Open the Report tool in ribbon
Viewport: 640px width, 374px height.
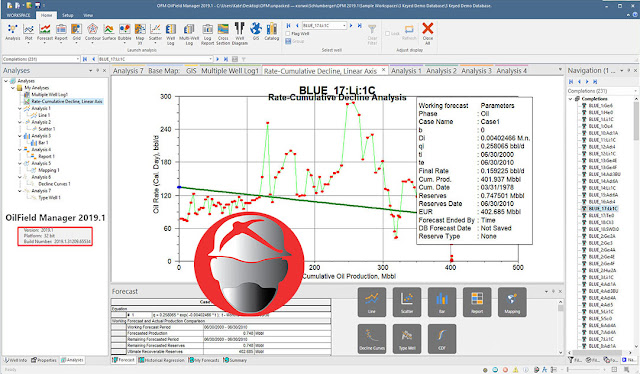point(61,32)
